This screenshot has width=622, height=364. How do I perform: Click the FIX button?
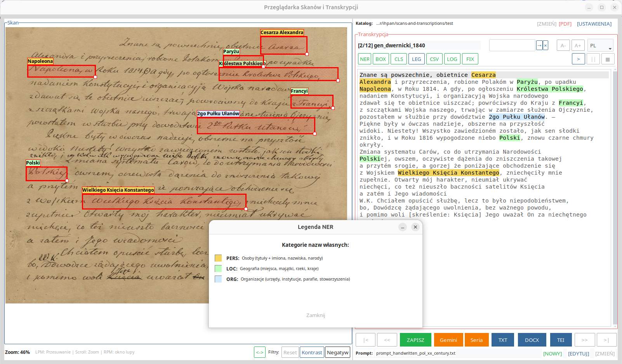tap(470, 59)
